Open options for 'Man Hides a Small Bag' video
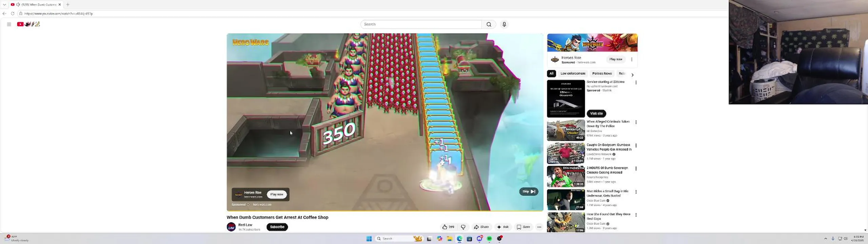The width and height of the screenshot is (868, 244). coord(636,192)
